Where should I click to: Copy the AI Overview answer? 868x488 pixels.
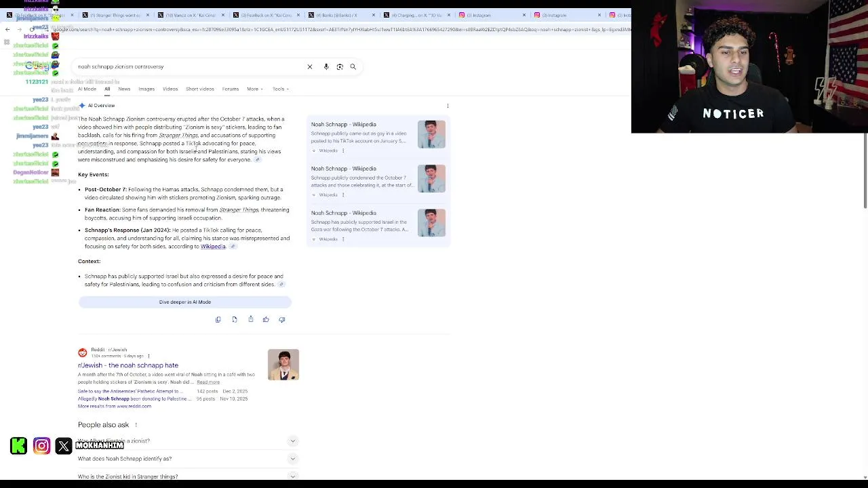pos(218,319)
